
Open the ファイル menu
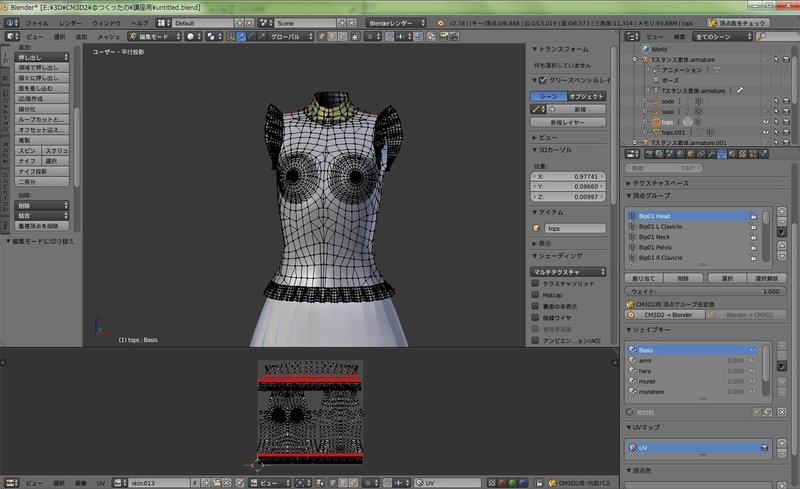click(37, 23)
